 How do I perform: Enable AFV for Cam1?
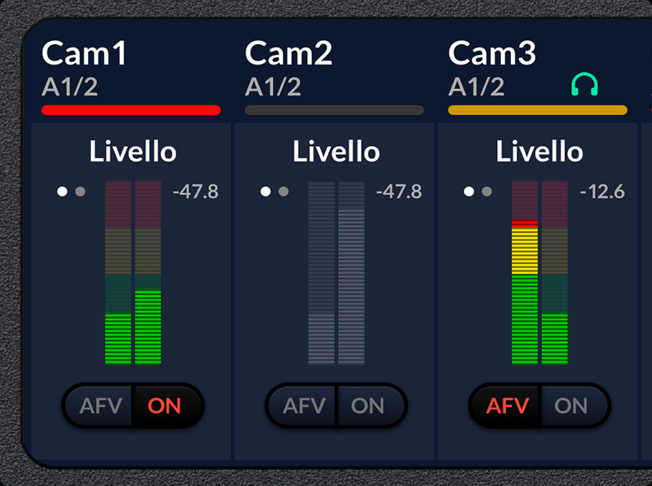pos(99,406)
